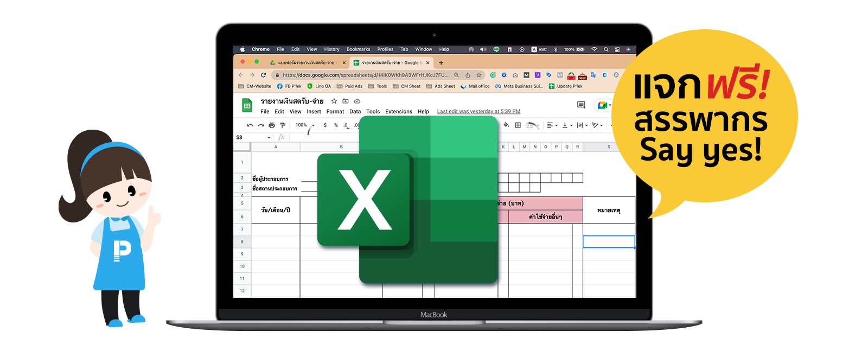868x357 pixels.
Task: Click the decrease decimal places button
Action: point(346,125)
